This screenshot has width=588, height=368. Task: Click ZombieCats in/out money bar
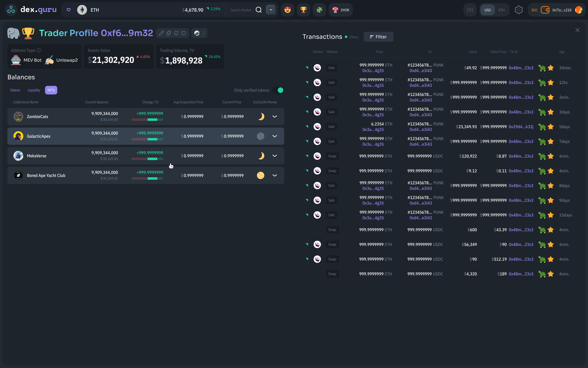[147, 120]
